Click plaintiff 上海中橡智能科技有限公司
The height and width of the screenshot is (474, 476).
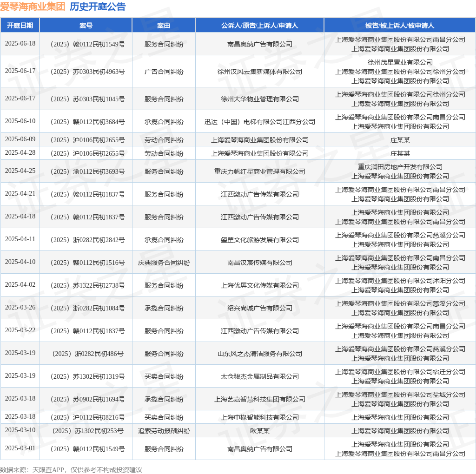[260, 417]
